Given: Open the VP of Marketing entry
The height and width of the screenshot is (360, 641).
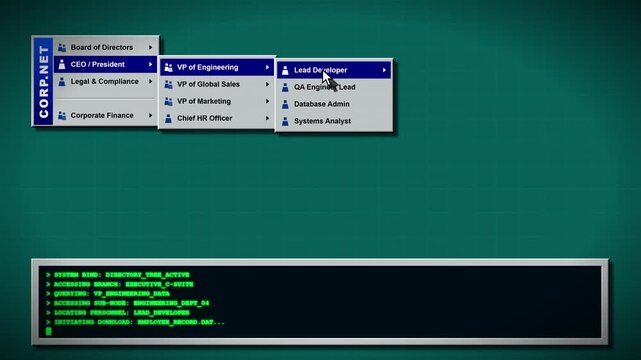Looking at the screenshot, I should (217, 101).
